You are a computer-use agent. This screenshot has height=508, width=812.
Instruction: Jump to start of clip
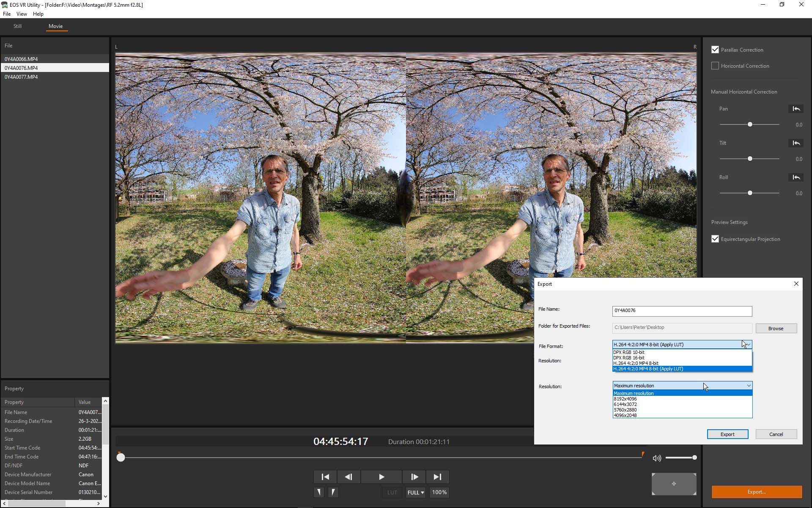tap(325, 477)
